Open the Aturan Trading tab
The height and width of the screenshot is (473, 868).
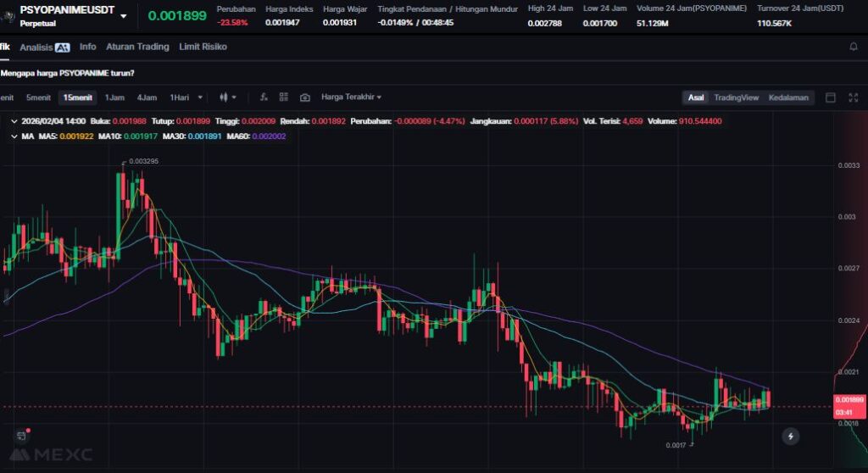[x=137, y=47]
